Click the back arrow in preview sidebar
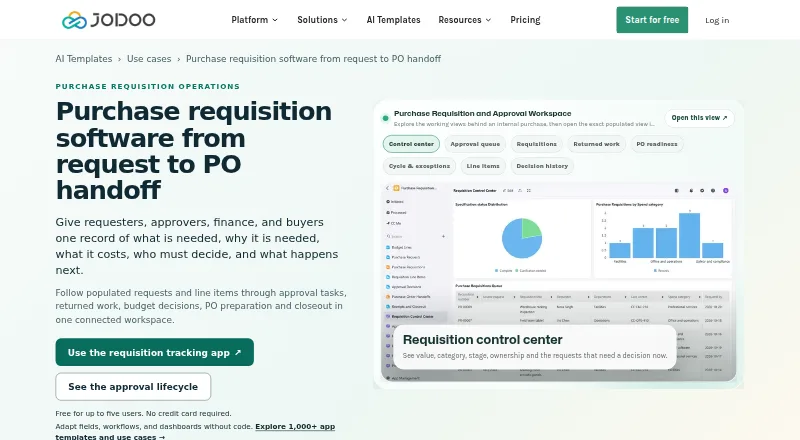800x440 pixels. [x=387, y=188]
